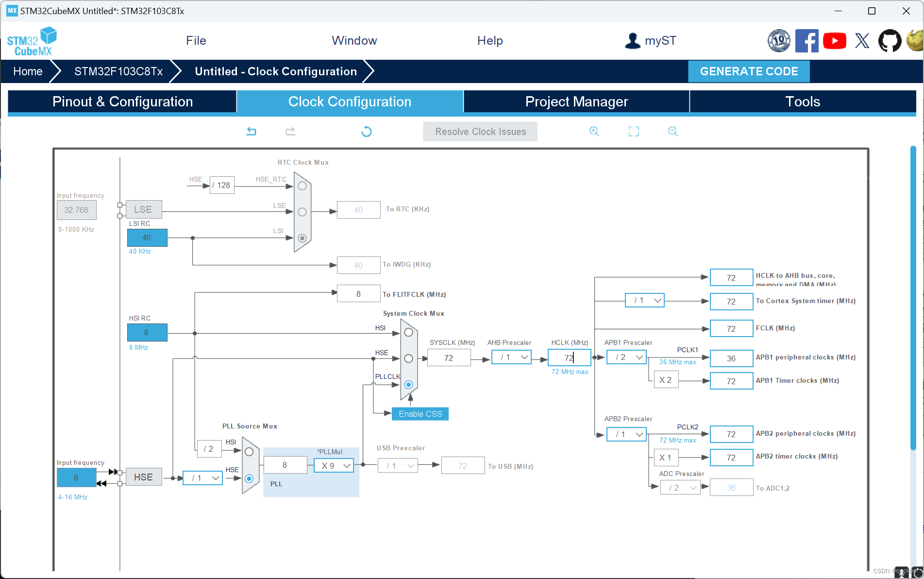924x579 pixels.
Task: Click APB1 Timer clocks value field
Action: 731,381
